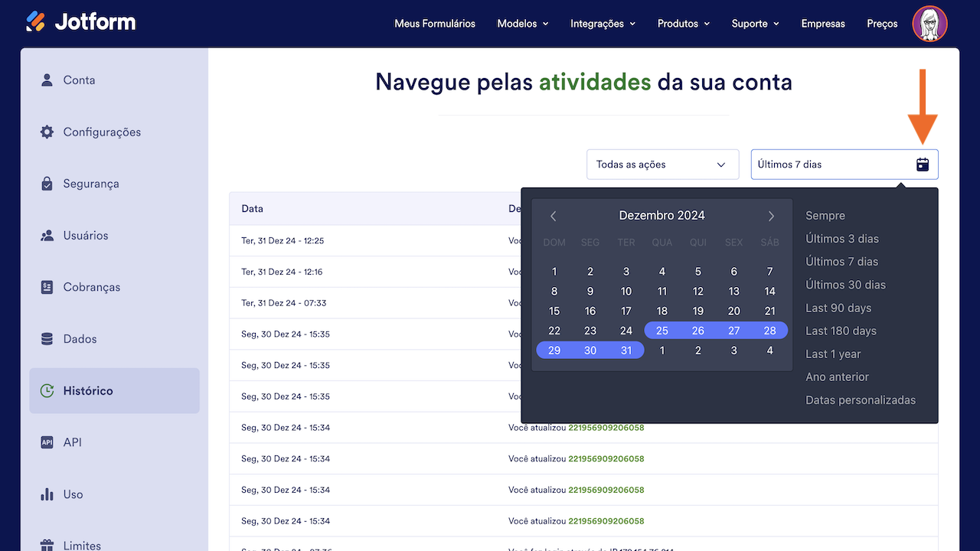Select December 24 in the calendar

point(626,331)
